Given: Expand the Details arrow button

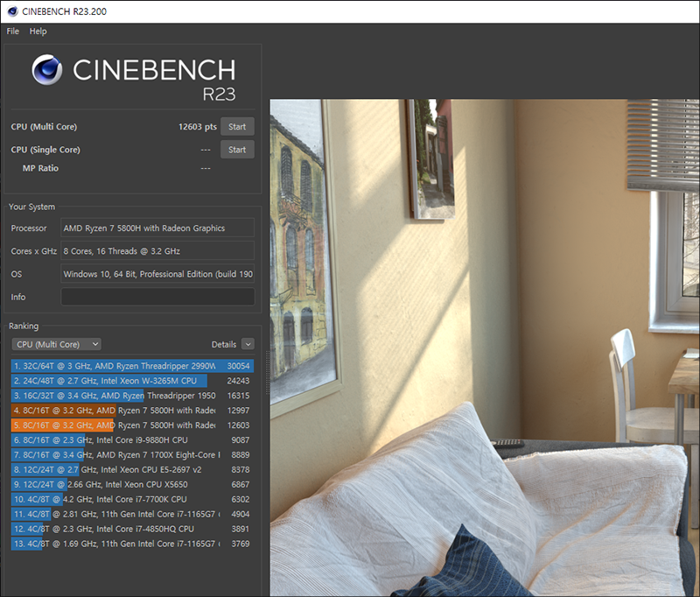Looking at the screenshot, I should tap(248, 344).
